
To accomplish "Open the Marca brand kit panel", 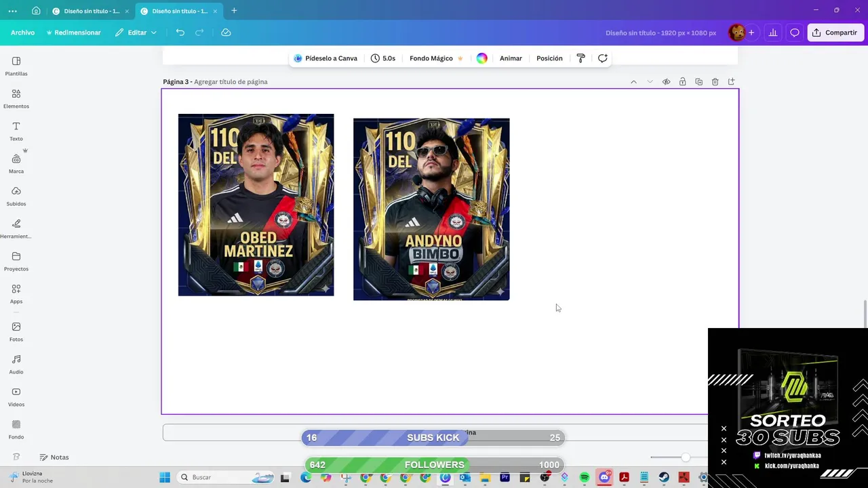I will point(16,163).
